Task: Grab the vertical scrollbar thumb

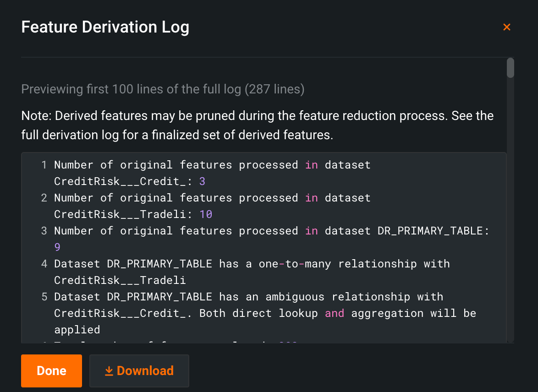Action: (510, 68)
